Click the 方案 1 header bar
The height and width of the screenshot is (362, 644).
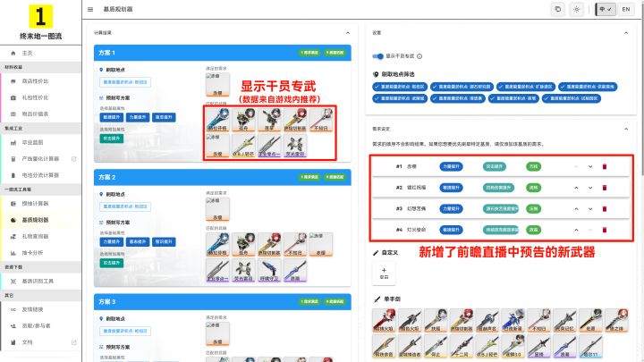click(x=222, y=53)
